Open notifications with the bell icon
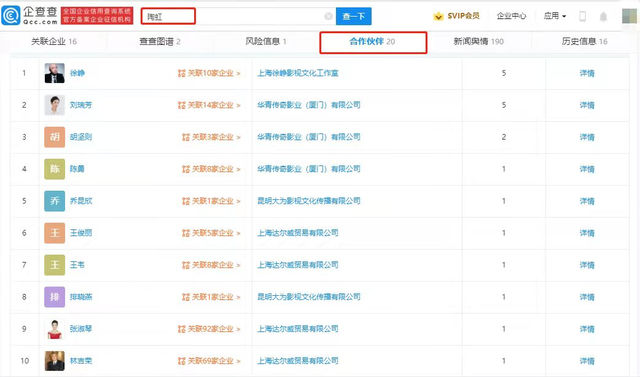Viewport: 640px width, 377px height. tap(603, 16)
